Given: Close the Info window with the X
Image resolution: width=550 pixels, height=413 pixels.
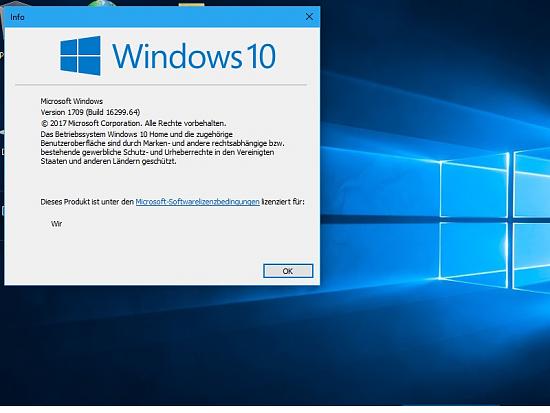Looking at the screenshot, I should pos(309,16).
